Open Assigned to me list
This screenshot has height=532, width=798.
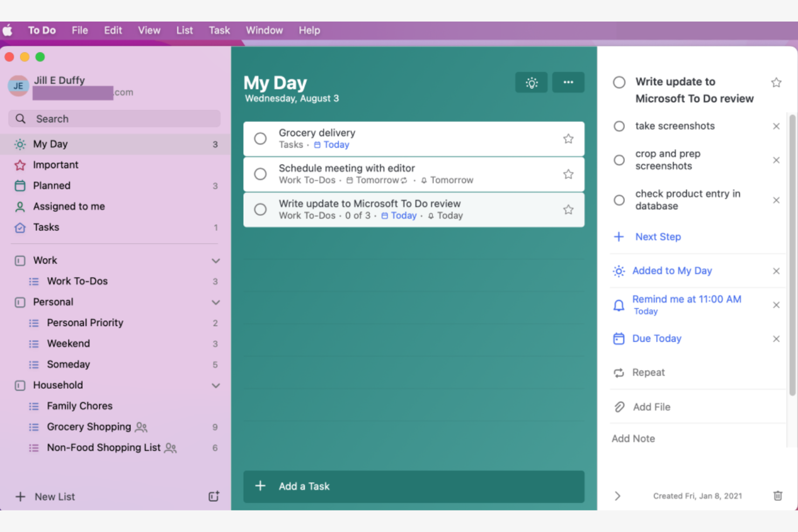(x=115, y=206)
